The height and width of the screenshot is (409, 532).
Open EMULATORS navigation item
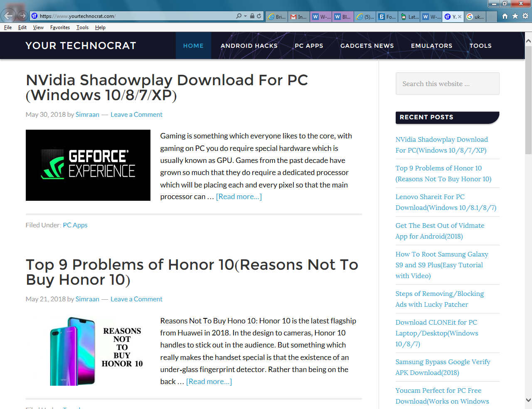coord(431,46)
